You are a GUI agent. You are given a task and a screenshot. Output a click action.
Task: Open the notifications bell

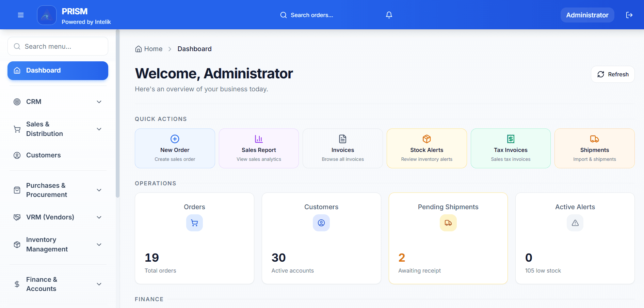389,15
